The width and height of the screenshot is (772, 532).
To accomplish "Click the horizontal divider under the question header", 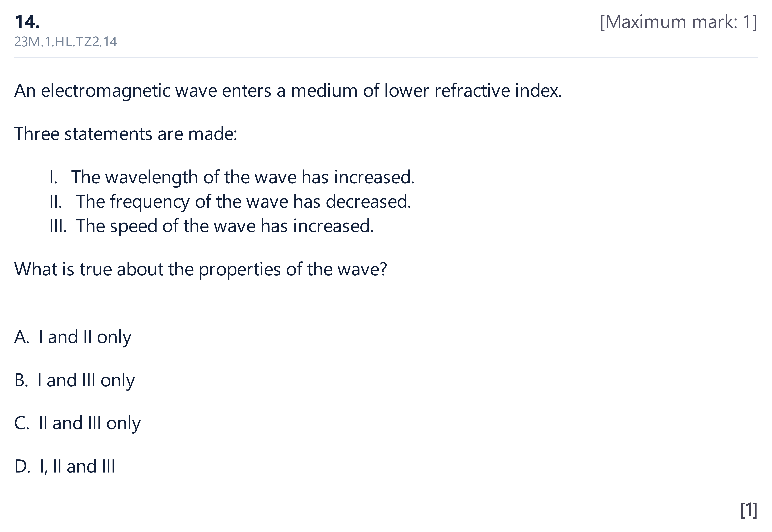I will point(386,58).
